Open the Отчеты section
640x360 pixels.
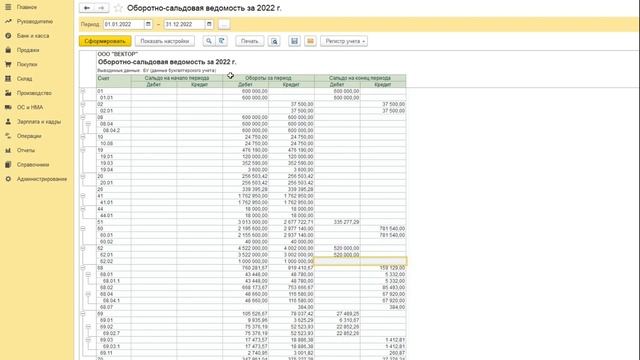pos(26,150)
